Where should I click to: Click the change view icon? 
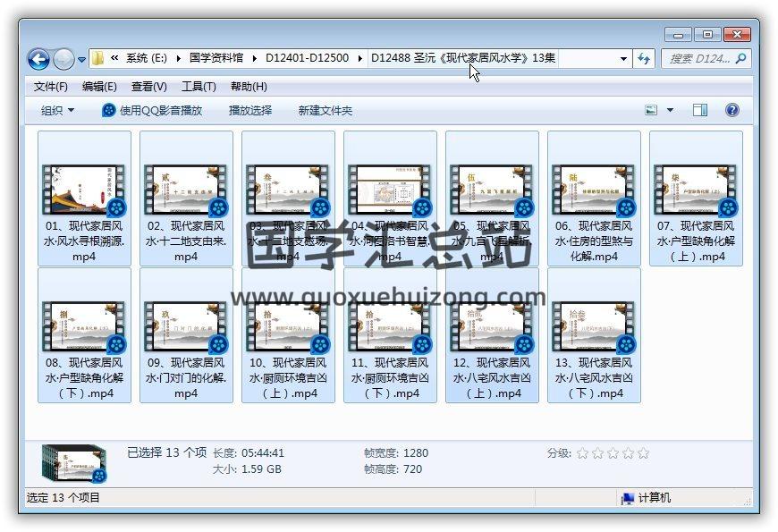651,110
